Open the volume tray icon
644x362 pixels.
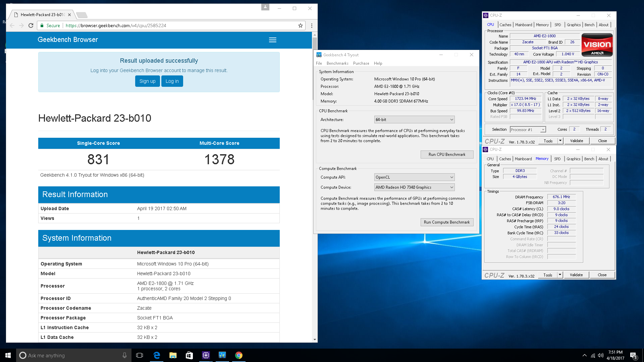coord(601,355)
